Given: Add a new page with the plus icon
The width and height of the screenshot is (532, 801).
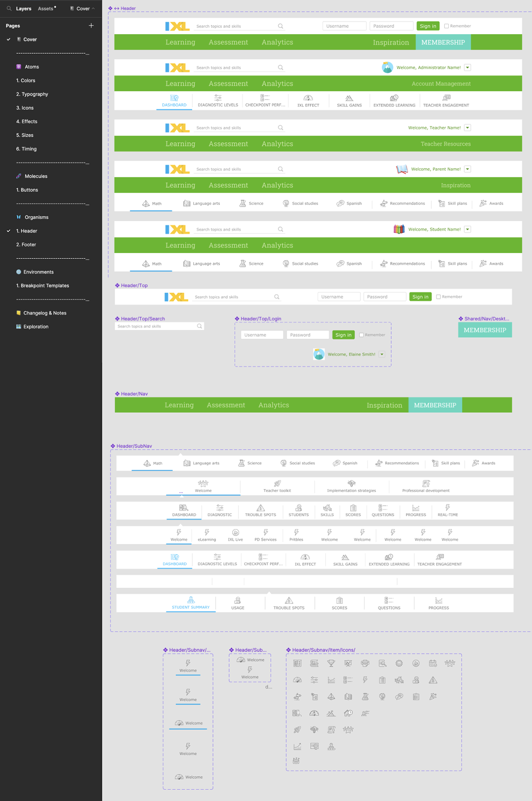Looking at the screenshot, I should tap(91, 26).
